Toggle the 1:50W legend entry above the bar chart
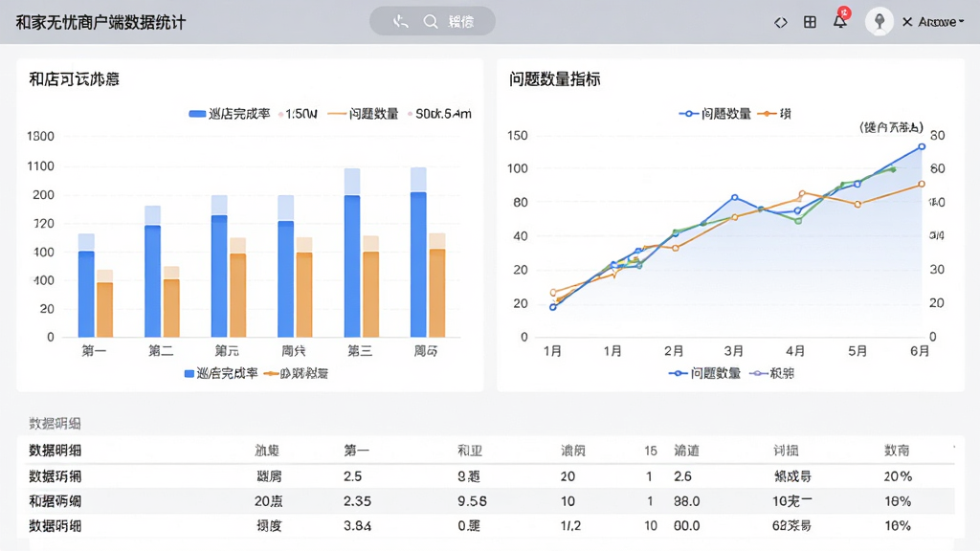 tap(299, 114)
